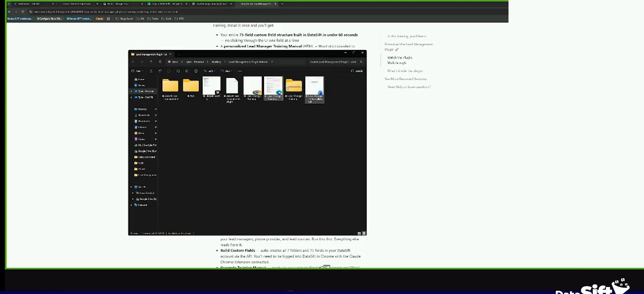Toggle the Details pane in Explorer
This screenshot has width=644, height=294.
point(357,71)
